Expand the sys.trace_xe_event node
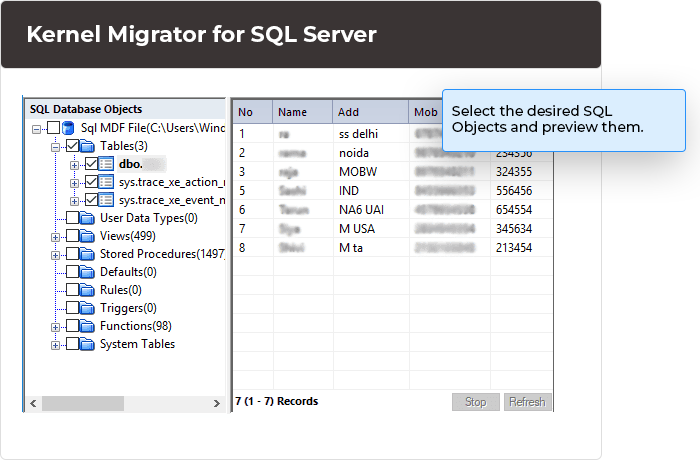The height and width of the screenshot is (460, 700). click(x=74, y=201)
